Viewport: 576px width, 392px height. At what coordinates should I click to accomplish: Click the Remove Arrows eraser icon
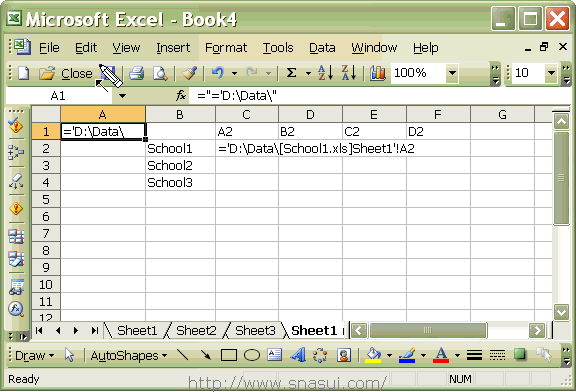pos(16,181)
